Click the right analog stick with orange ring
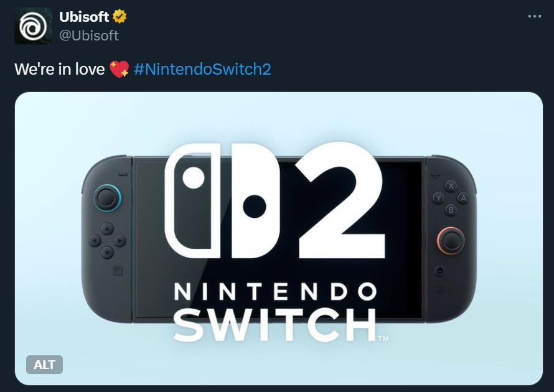This screenshot has height=392, width=554. (x=450, y=240)
